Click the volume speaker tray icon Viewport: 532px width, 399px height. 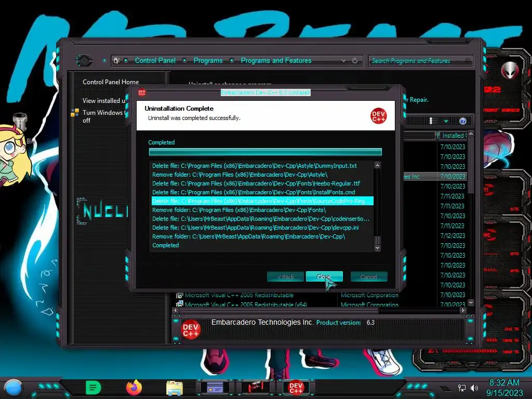tap(474, 388)
